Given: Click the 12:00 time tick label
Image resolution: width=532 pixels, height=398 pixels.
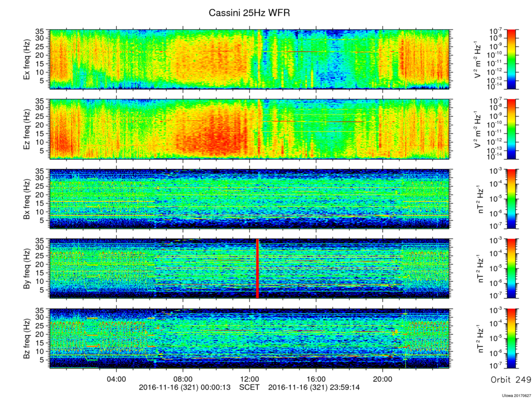Looking at the screenshot, I should (250, 378).
